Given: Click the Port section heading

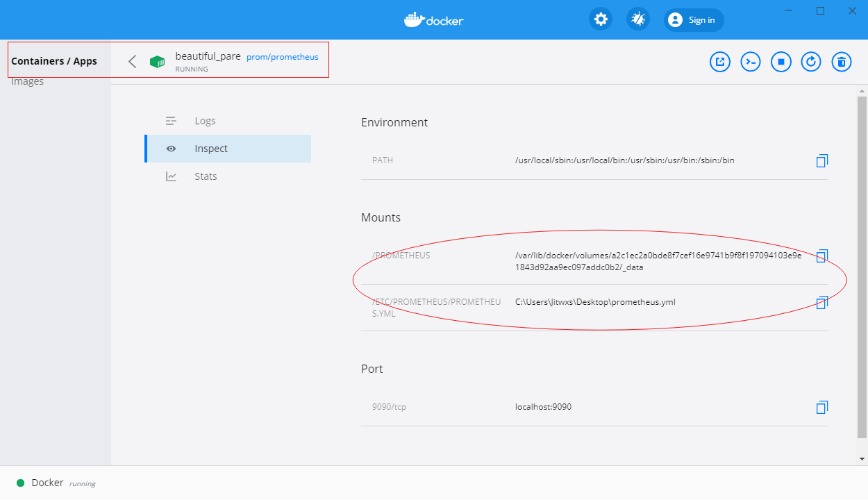Looking at the screenshot, I should (x=372, y=369).
